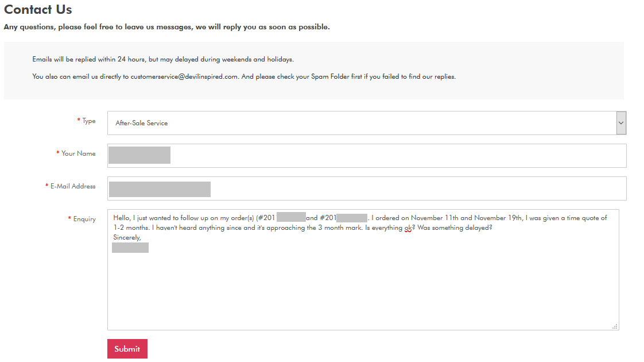Click the "Any questions, please feel free" subtitle
This screenshot has width=644, height=362.
click(x=166, y=27)
